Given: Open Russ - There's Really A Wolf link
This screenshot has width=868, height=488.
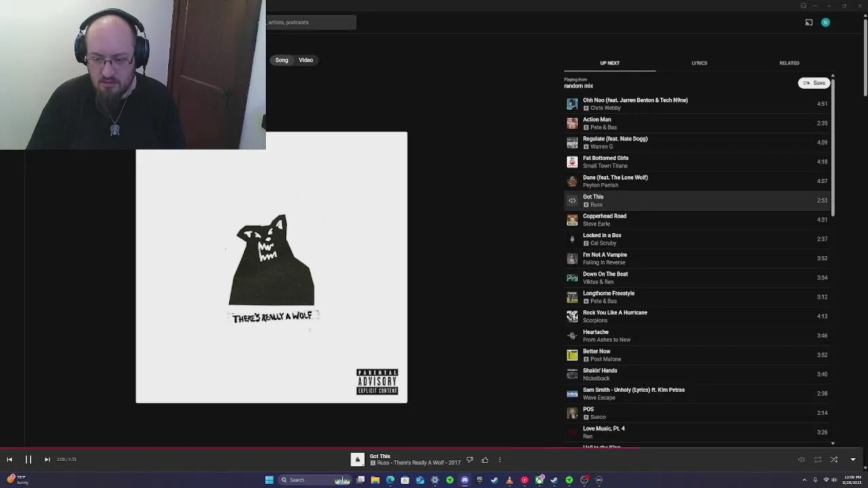Looking at the screenshot, I should (x=419, y=463).
